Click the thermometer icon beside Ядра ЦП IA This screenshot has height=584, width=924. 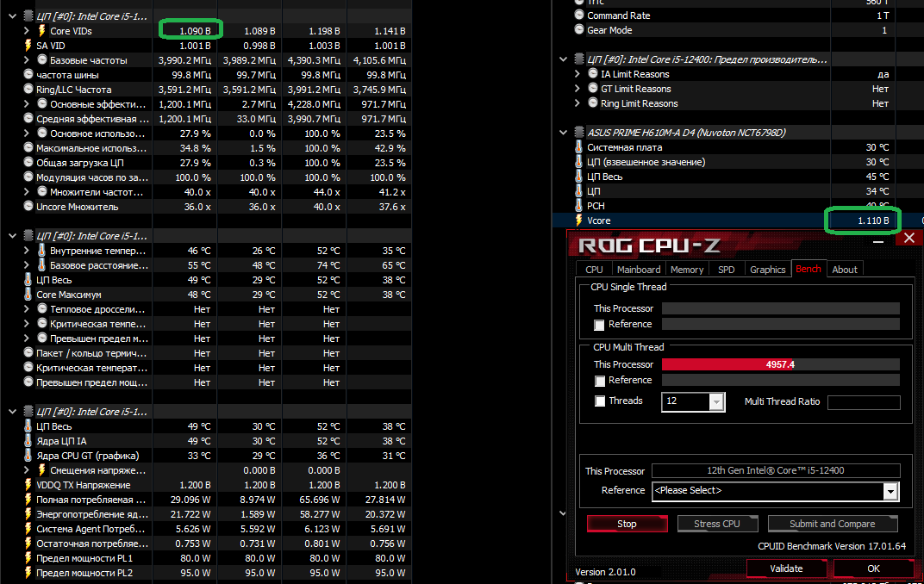point(28,441)
